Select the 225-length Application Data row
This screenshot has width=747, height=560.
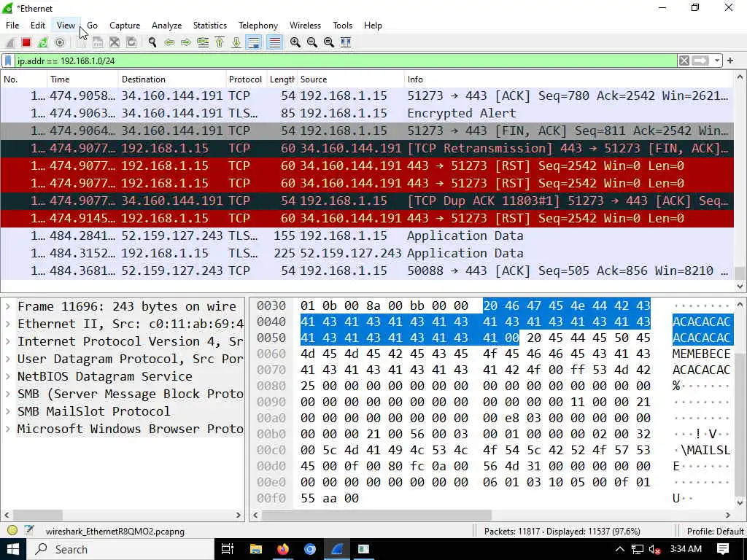click(367, 253)
